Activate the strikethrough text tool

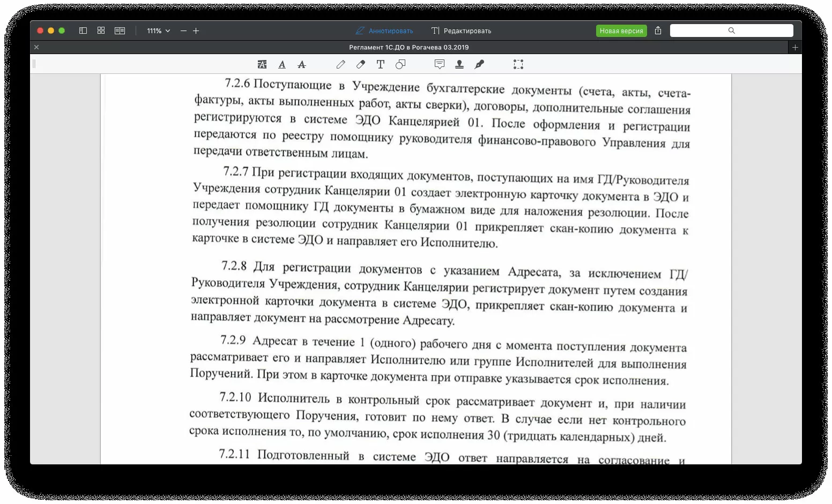(x=302, y=64)
